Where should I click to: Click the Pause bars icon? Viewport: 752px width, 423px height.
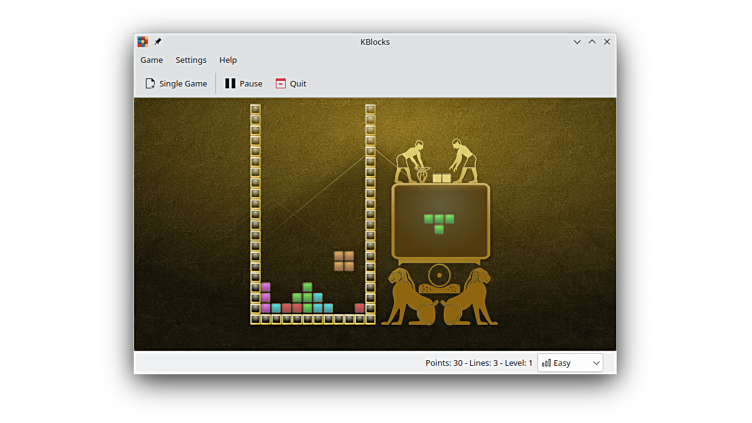click(230, 84)
